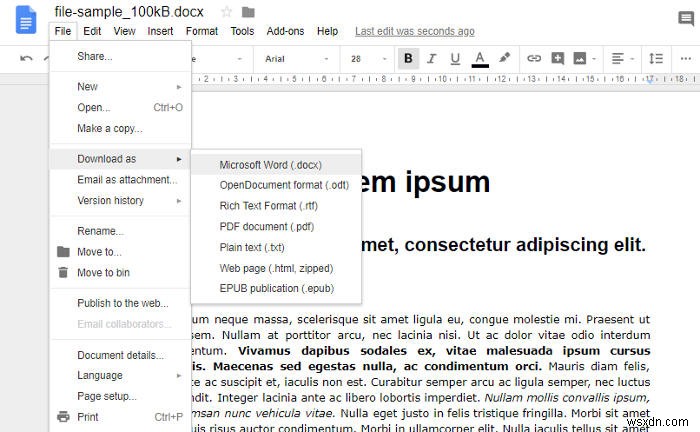Click the Insert image icon
This screenshot has height=432, width=700.
(579, 58)
